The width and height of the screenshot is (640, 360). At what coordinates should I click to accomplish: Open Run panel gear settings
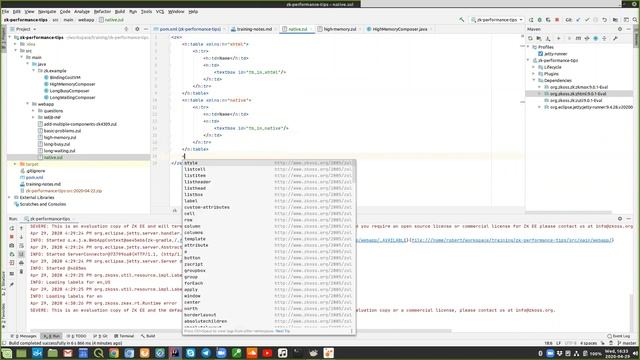pyautogui.click(x=620, y=219)
